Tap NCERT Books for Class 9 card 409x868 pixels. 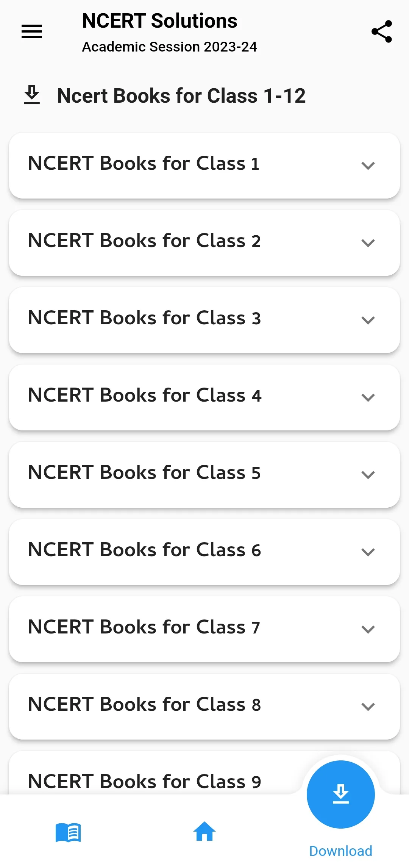144,781
